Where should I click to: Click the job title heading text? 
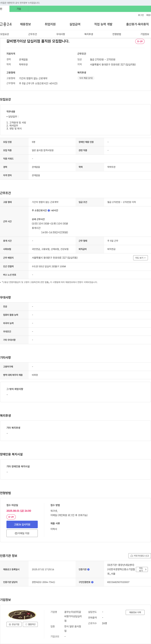click(38, 41)
